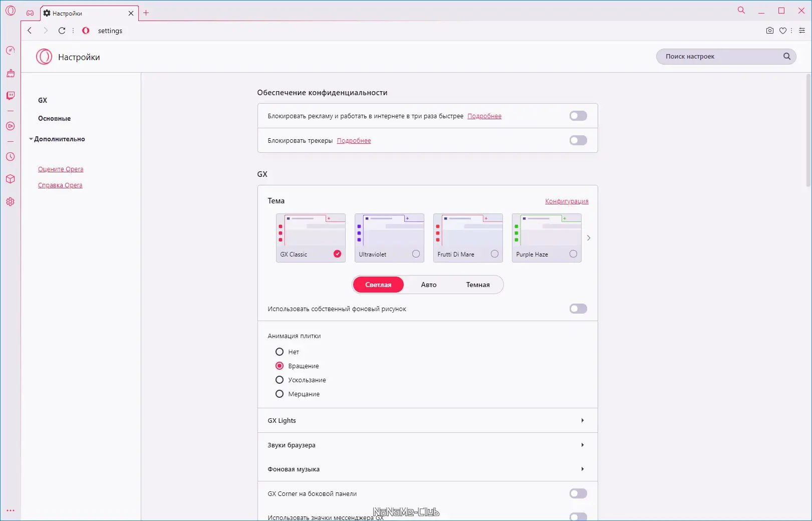The height and width of the screenshot is (521, 812).
Task: Pick the Frutti Di Mare theme preview
Action: point(468,238)
